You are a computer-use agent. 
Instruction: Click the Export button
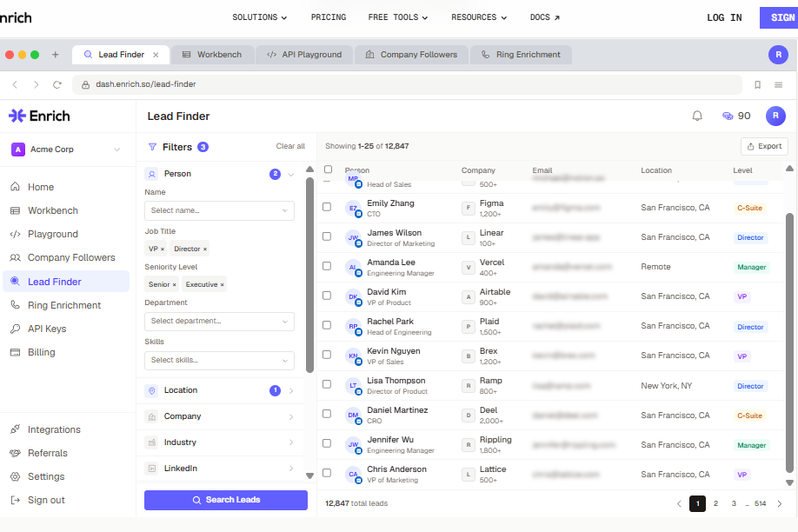click(764, 147)
